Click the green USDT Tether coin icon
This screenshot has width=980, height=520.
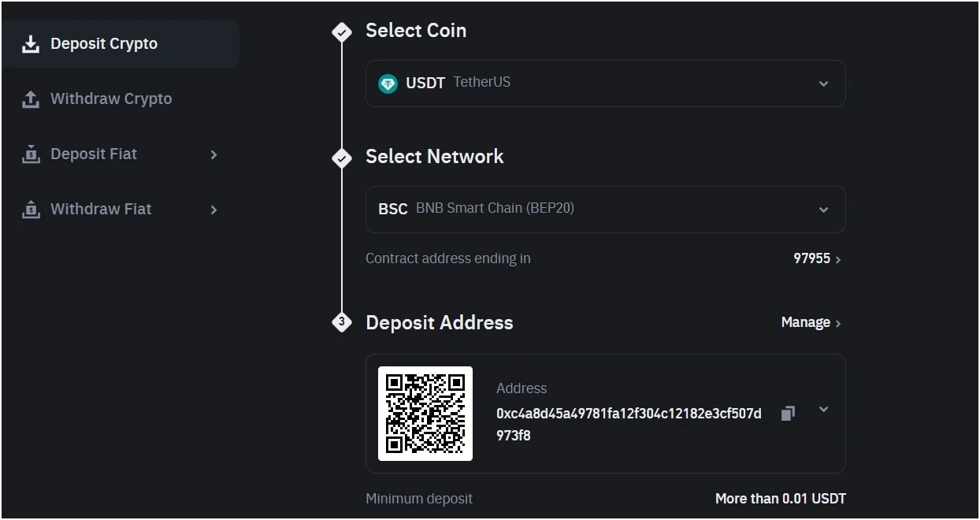click(x=388, y=84)
